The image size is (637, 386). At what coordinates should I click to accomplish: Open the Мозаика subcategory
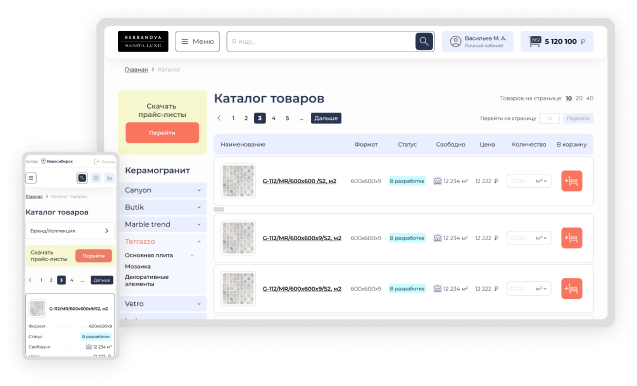coord(138,267)
